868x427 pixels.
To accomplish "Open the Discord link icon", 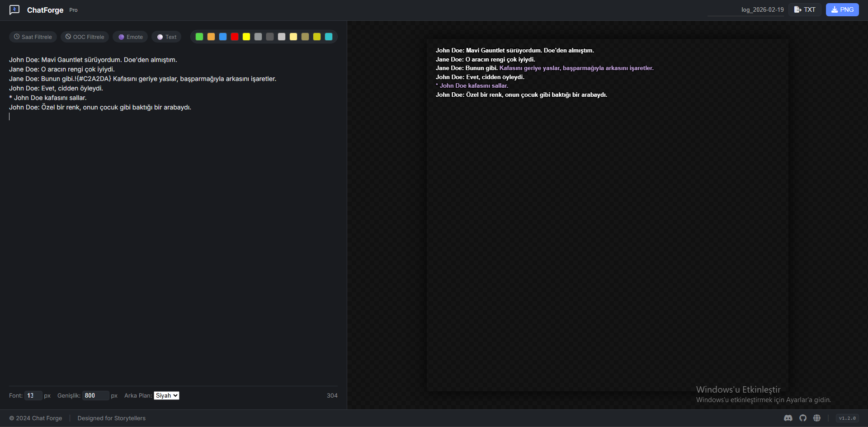I will point(788,418).
